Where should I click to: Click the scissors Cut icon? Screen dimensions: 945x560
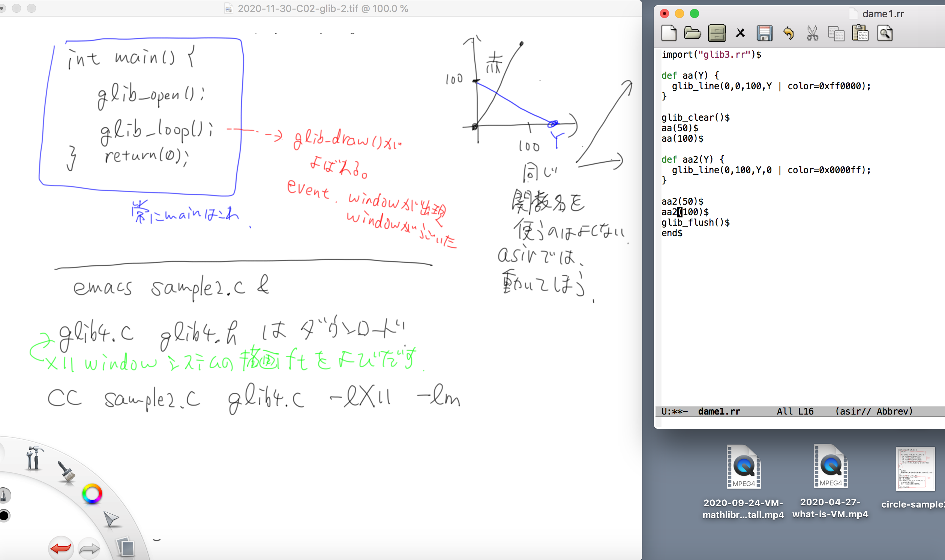click(812, 33)
